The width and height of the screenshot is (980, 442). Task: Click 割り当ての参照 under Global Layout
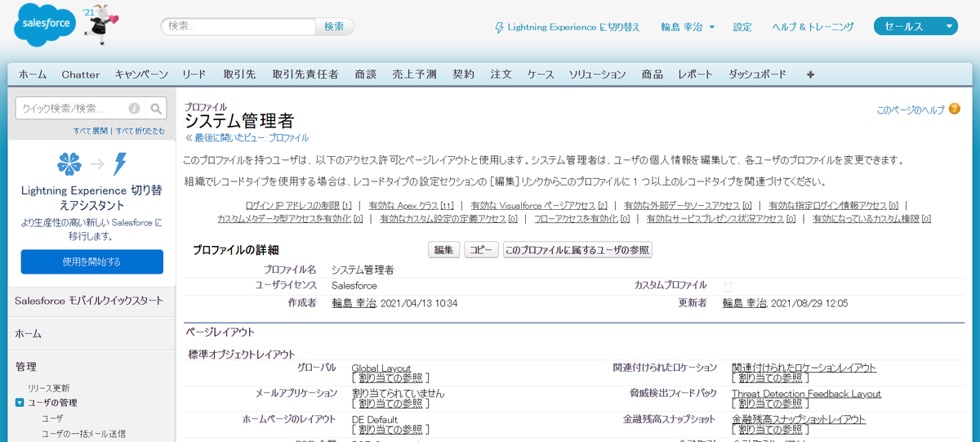point(390,377)
